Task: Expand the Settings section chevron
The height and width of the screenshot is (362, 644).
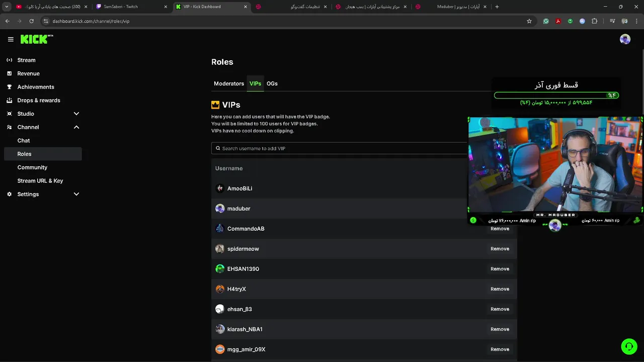Action: pos(76,194)
